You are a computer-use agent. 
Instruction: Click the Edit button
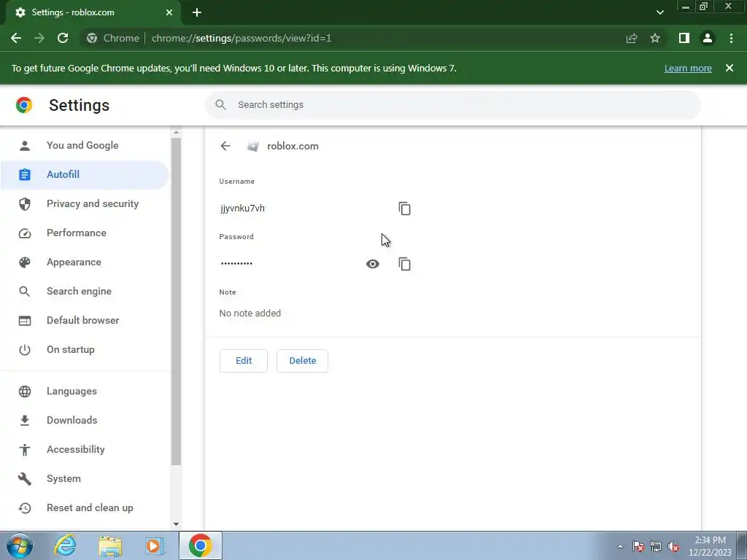[244, 361]
